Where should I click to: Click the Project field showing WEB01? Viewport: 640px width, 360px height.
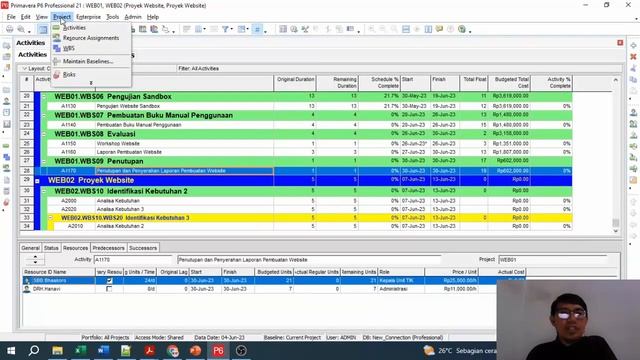(x=553, y=260)
